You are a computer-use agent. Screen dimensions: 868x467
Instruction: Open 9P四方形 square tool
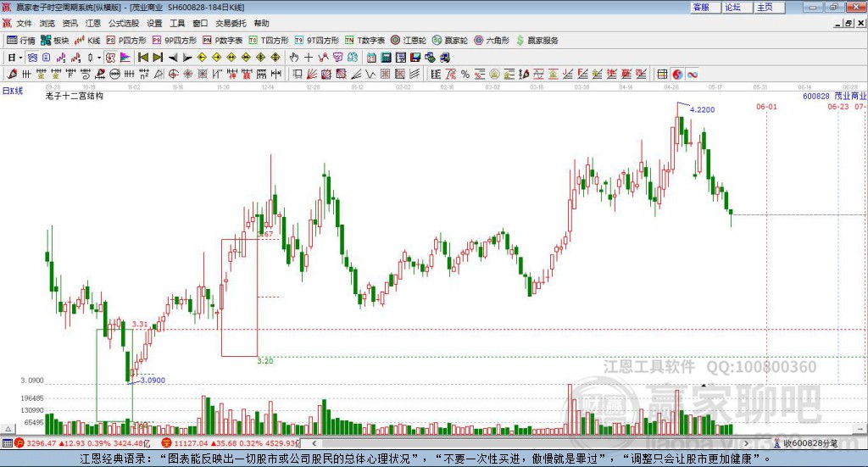click(175, 41)
